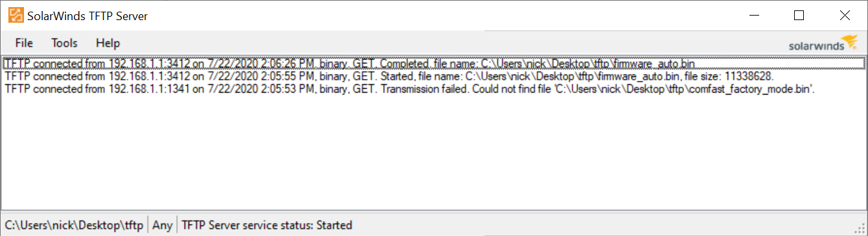Select the GET Started 2:05:55 PM log entry
The image size is (868, 236).
[433, 76]
